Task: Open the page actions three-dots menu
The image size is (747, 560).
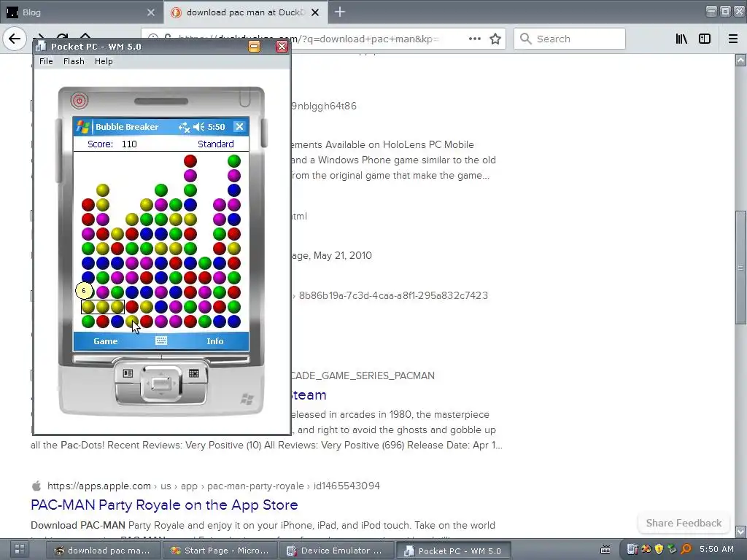Action: pos(474,39)
